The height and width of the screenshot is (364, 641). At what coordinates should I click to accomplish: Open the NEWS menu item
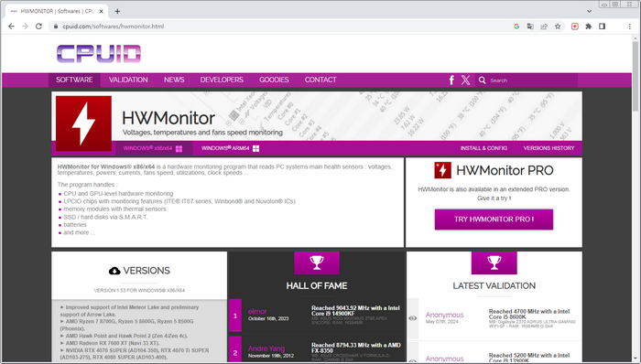point(174,80)
